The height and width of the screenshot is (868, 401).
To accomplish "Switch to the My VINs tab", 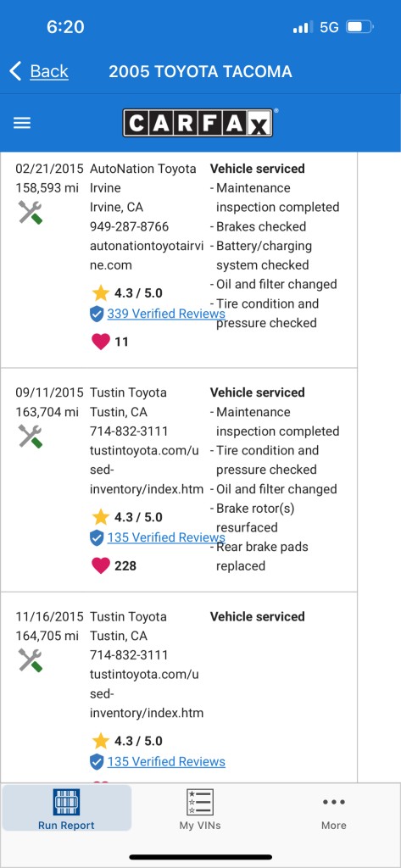I will pos(200,808).
